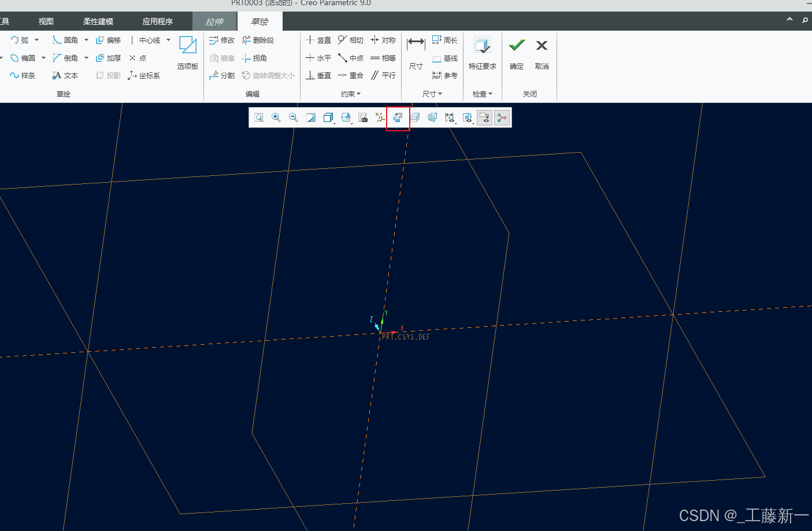Screen dimensions: 812x531
Task: Expand the 中心线 centerline dropdown arrow
Action: pos(168,40)
